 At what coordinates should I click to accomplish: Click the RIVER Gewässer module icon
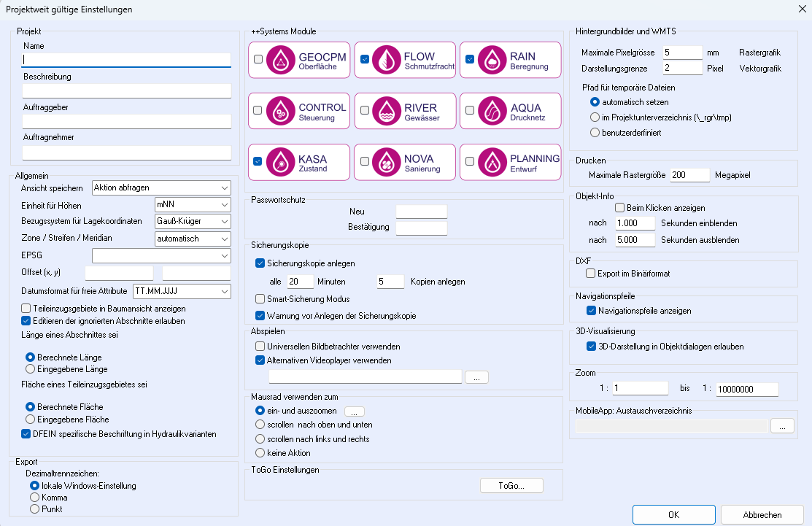tap(387, 111)
